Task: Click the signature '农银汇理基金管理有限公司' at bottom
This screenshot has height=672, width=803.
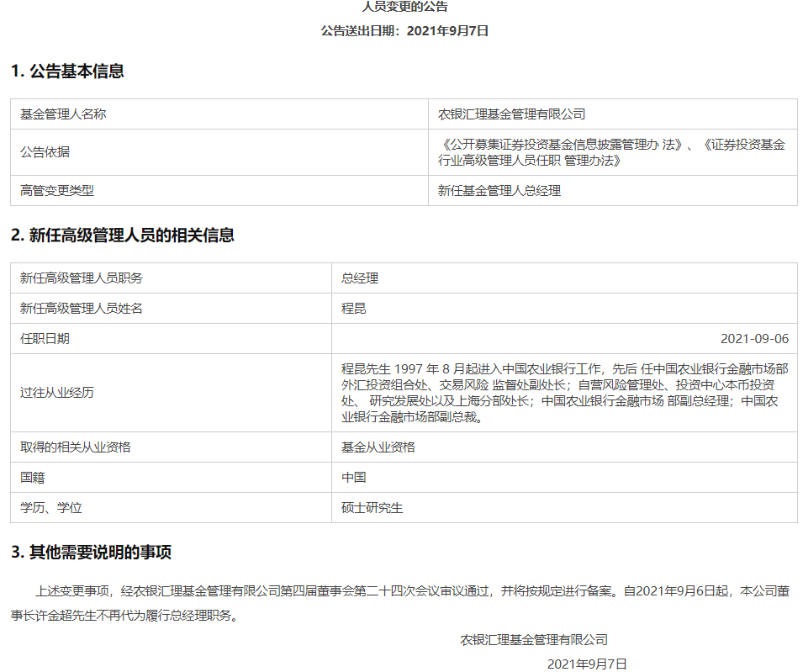Action: (x=534, y=640)
